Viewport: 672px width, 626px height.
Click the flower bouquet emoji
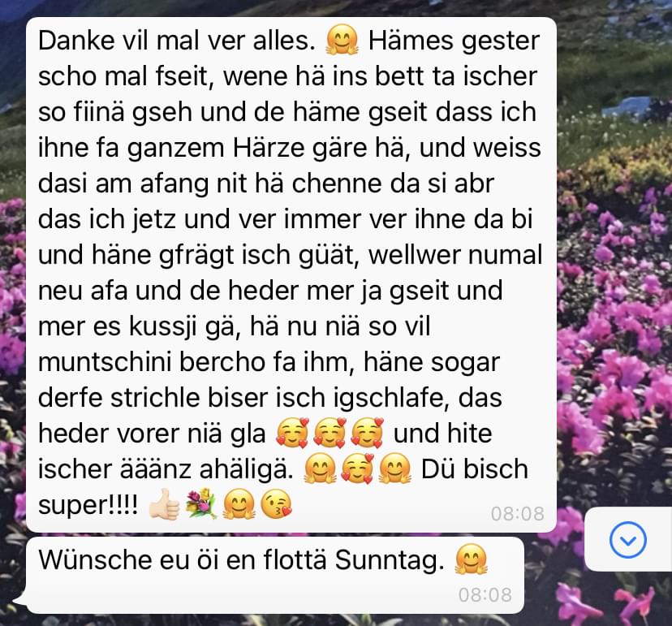[x=201, y=503]
